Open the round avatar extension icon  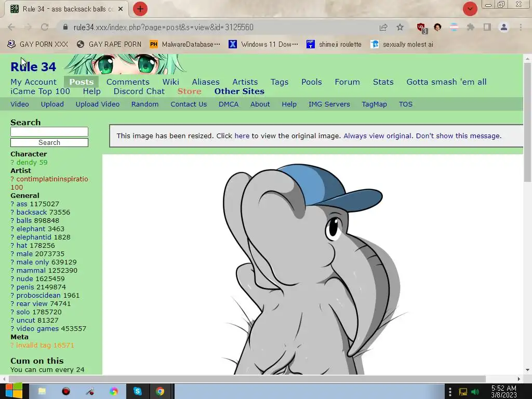(x=437, y=27)
